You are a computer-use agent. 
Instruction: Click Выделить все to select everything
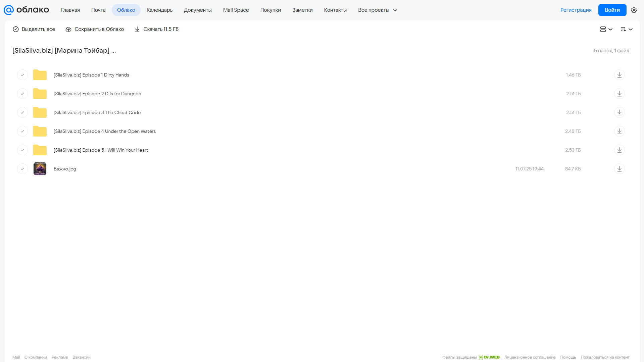pyautogui.click(x=34, y=29)
